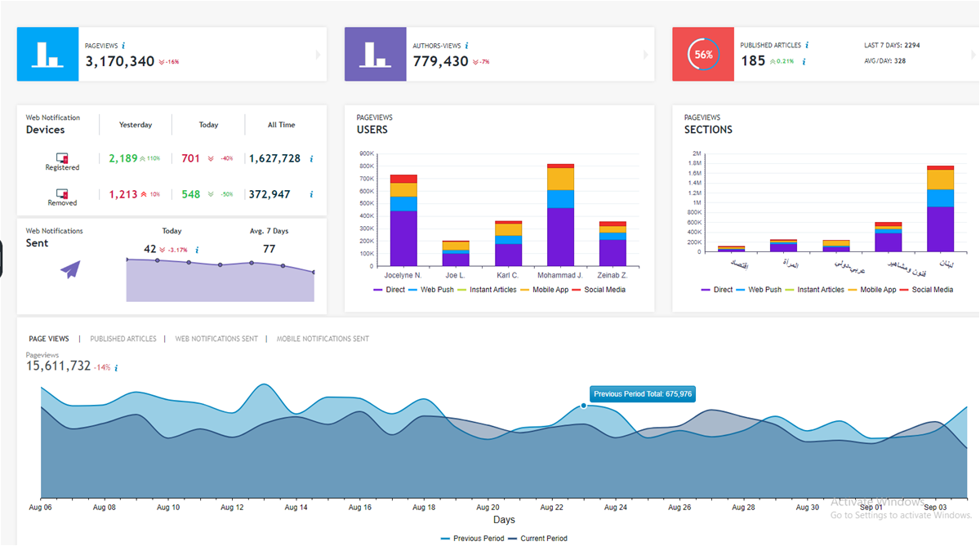Screen dimensions: 980x546
Task: Switch to Published Articles tab
Action: tap(123, 339)
